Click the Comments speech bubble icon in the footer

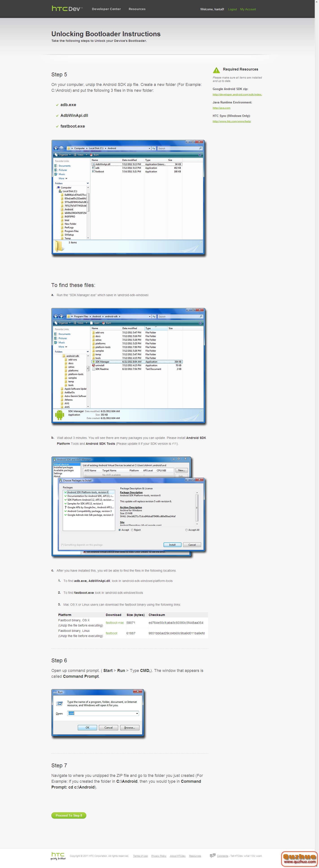click(213, 855)
